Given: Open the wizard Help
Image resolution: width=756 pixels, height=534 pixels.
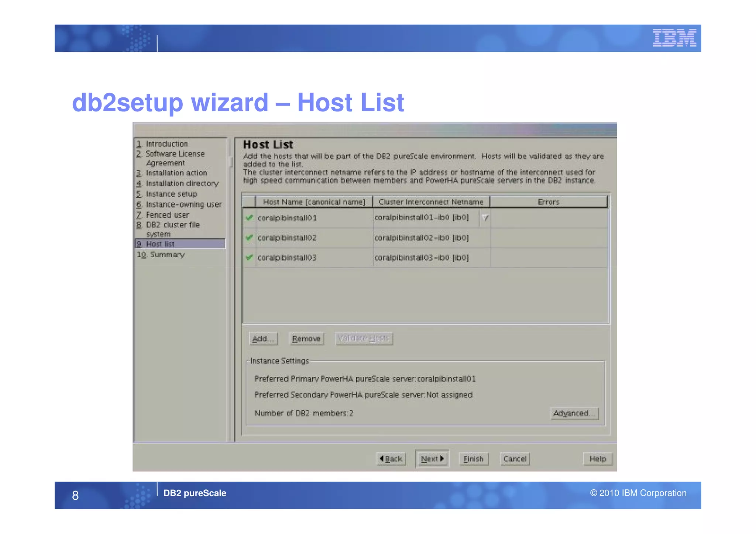Looking at the screenshot, I should pos(598,459).
